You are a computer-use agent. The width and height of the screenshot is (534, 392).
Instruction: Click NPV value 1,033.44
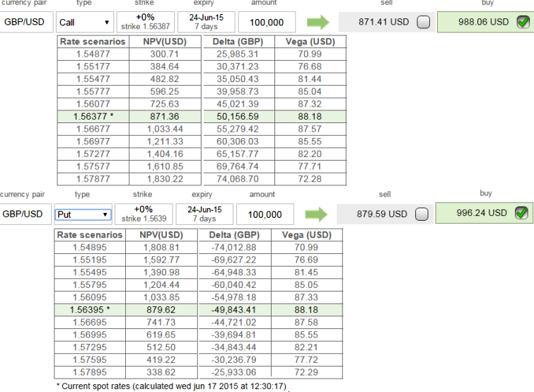[x=165, y=129]
